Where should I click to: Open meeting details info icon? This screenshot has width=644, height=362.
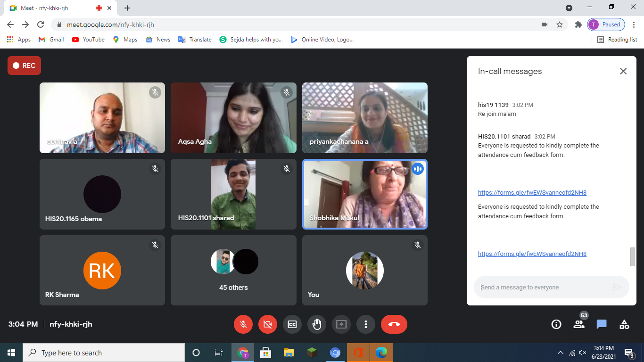point(556,324)
